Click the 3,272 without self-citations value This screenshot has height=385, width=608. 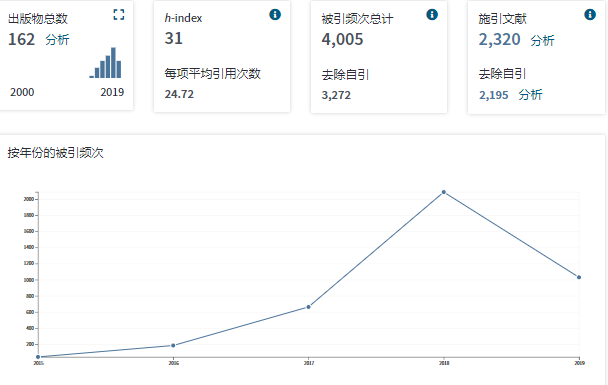[x=336, y=95]
